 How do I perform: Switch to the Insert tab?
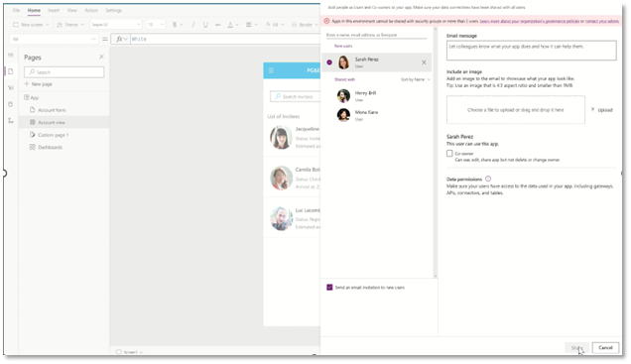(54, 11)
